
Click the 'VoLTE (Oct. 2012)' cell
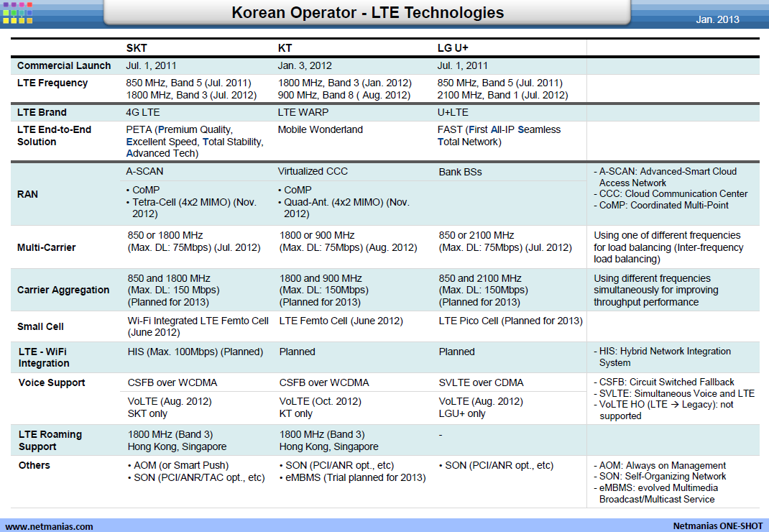coord(321,401)
